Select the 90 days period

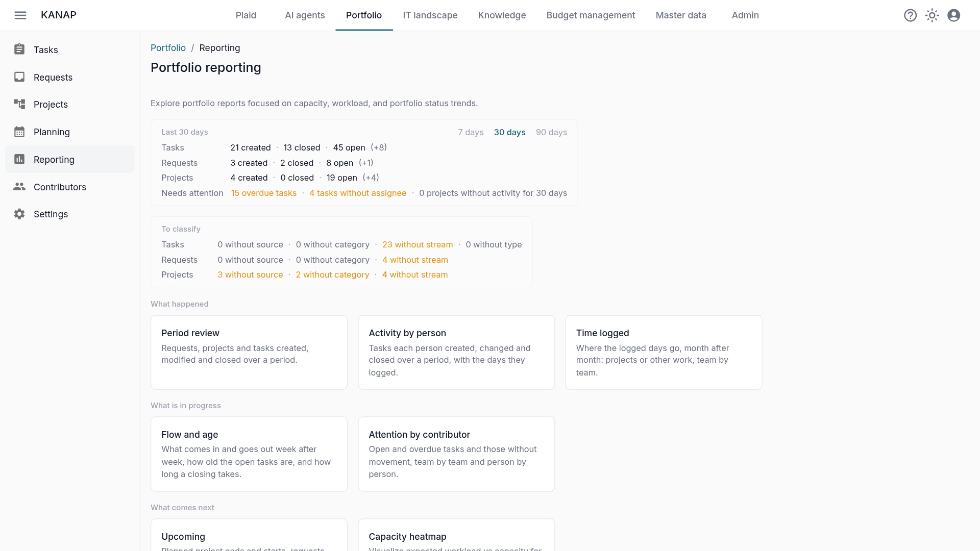[x=551, y=132]
